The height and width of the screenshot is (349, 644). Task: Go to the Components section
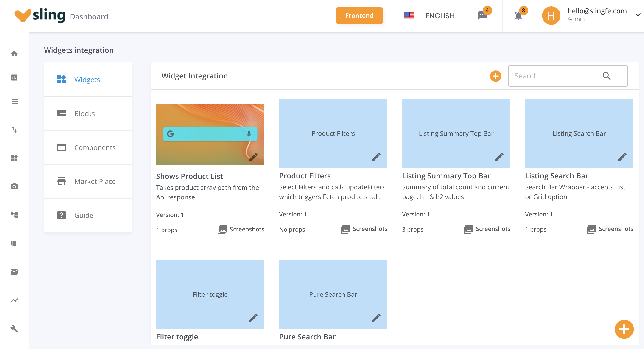[88, 147]
